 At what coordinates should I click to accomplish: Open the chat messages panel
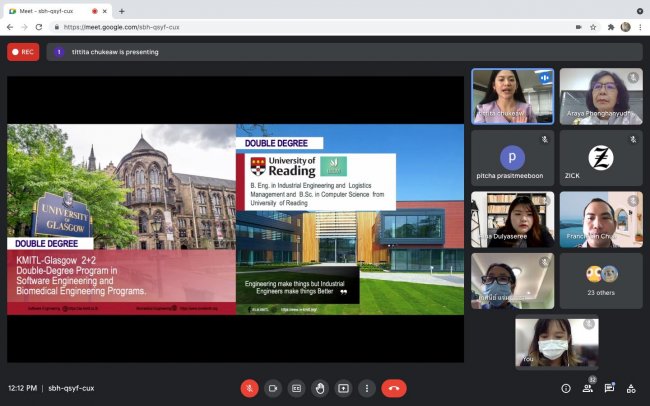point(609,388)
